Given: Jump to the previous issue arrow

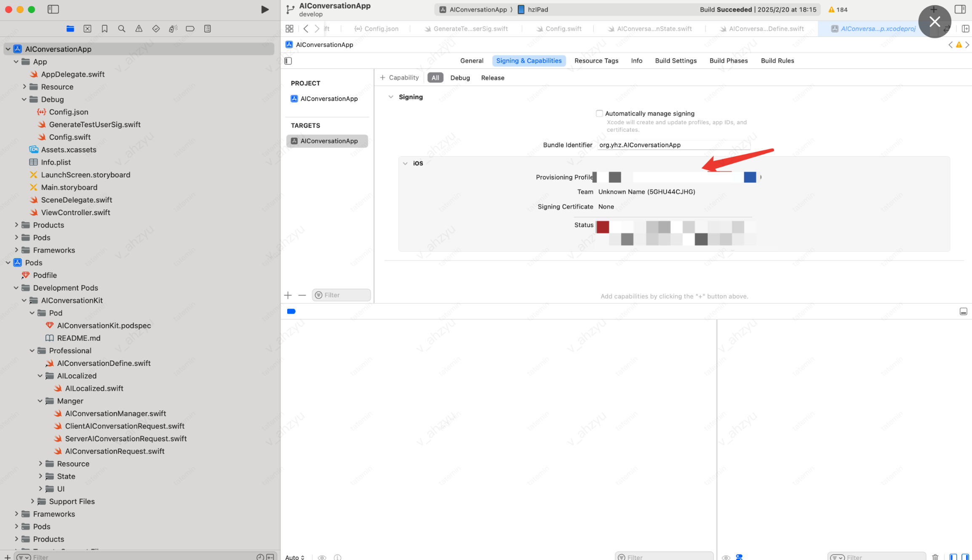Looking at the screenshot, I should [951, 45].
